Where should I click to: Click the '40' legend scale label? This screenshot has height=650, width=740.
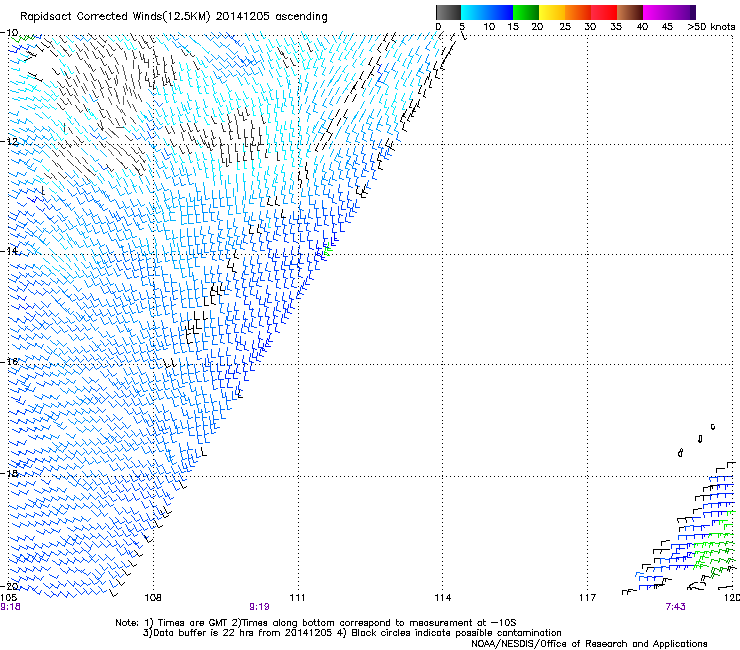pos(642,27)
